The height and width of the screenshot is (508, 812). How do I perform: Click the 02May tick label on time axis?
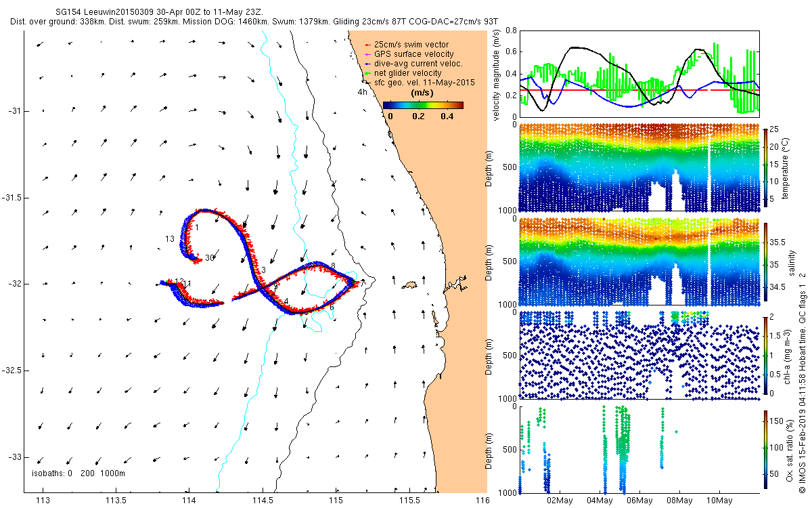click(560, 501)
